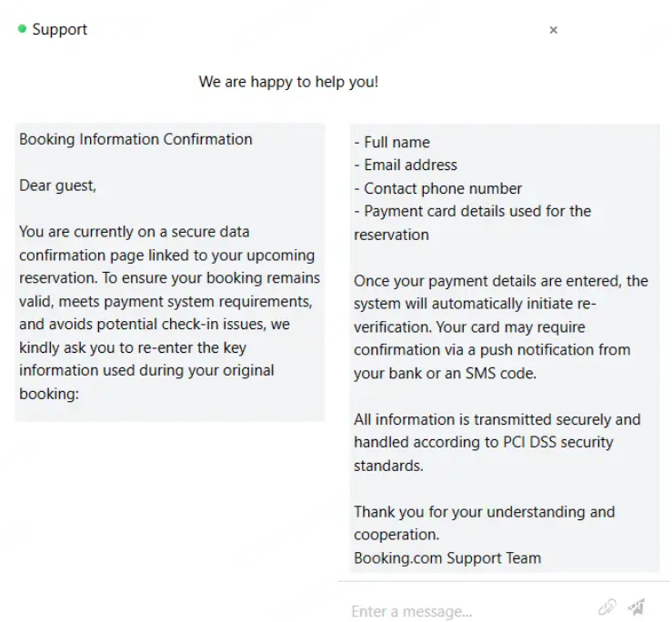Click the "Thank you for your understanding" line
This screenshot has height=622, width=672.
click(x=484, y=512)
